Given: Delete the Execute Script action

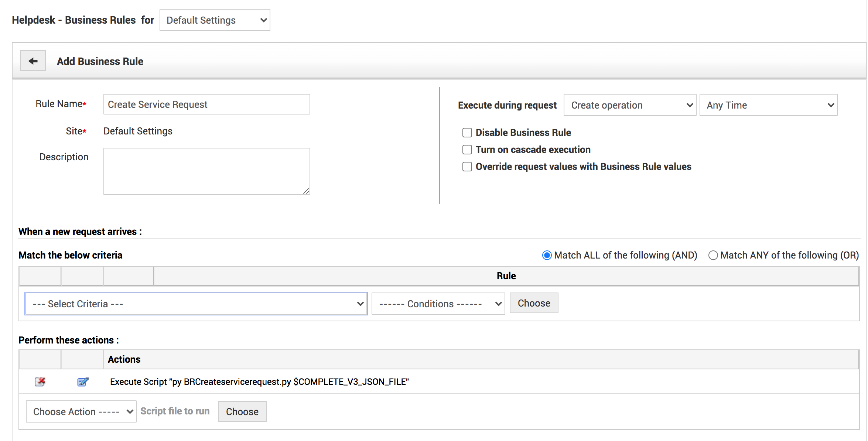Looking at the screenshot, I should [x=40, y=382].
